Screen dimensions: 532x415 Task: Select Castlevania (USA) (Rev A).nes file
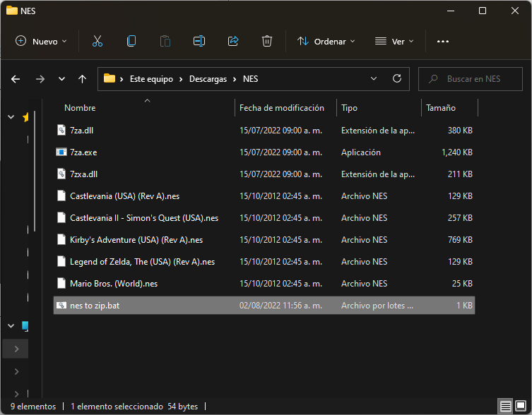coord(124,196)
